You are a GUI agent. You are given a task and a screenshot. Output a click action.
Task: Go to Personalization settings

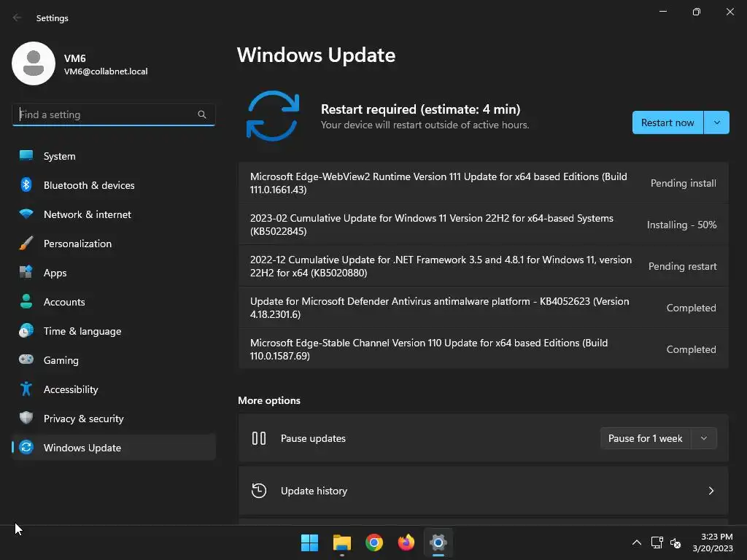[113, 244]
